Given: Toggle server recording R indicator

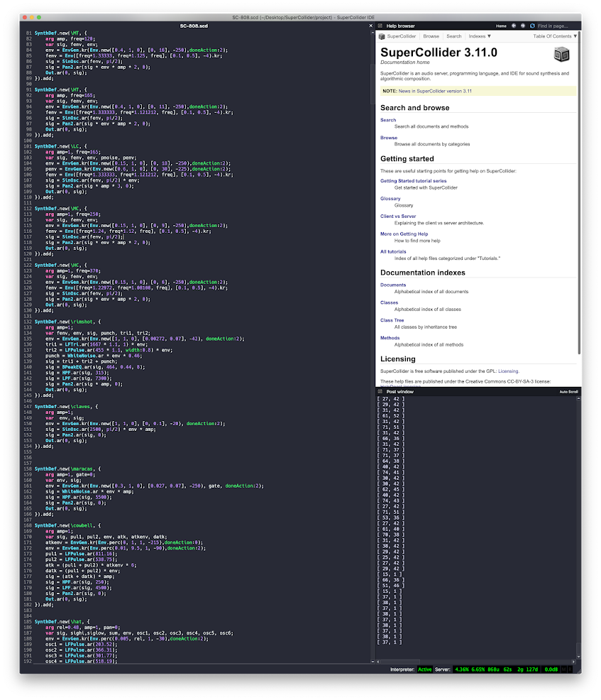Looking at the screenshot, I should click(x=570, y=669).
